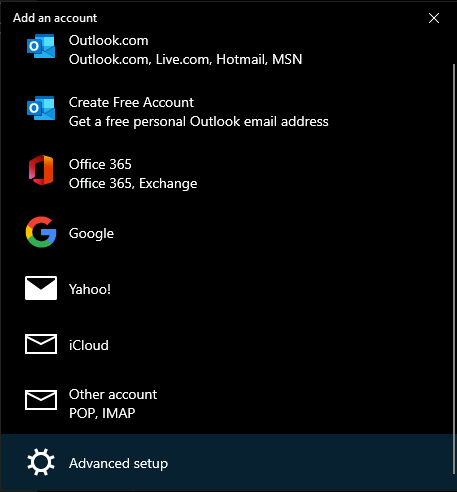Click the account list vertical scrollbar
The height and width of the screenshot is (492, 457).
pyautogui.click(x=453, y=269)
